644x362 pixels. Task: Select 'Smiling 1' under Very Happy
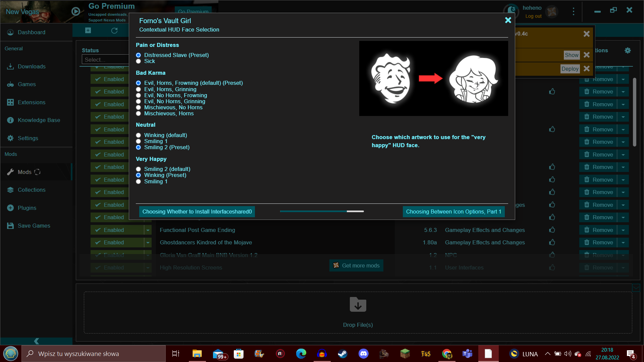[x=138, y=182]
